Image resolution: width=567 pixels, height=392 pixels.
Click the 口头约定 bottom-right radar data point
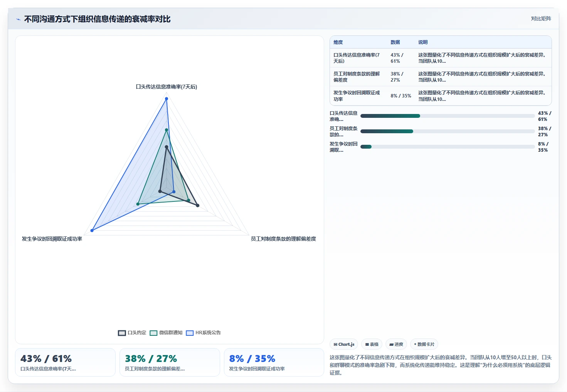coord(198,206)
